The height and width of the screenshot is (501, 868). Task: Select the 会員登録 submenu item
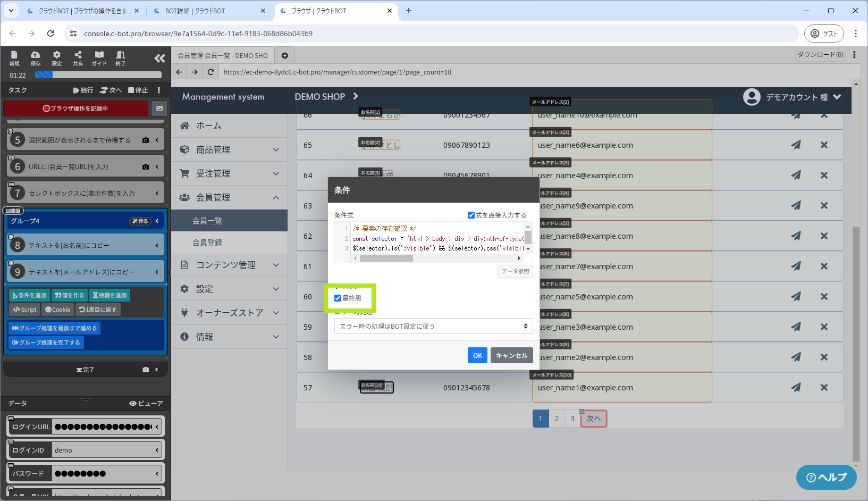pos(230,243)
